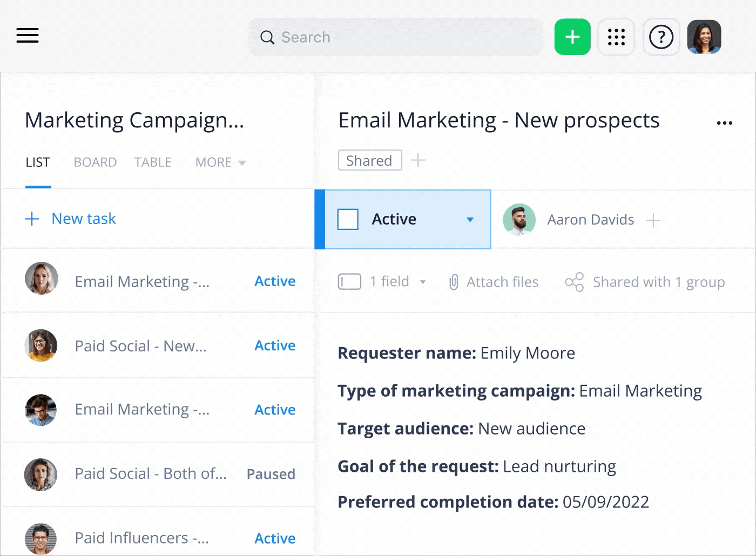The width and height of the screenshot is (756, 556).
Task: Expand the Active status dropdown arrow
Action: coord(470,220)
